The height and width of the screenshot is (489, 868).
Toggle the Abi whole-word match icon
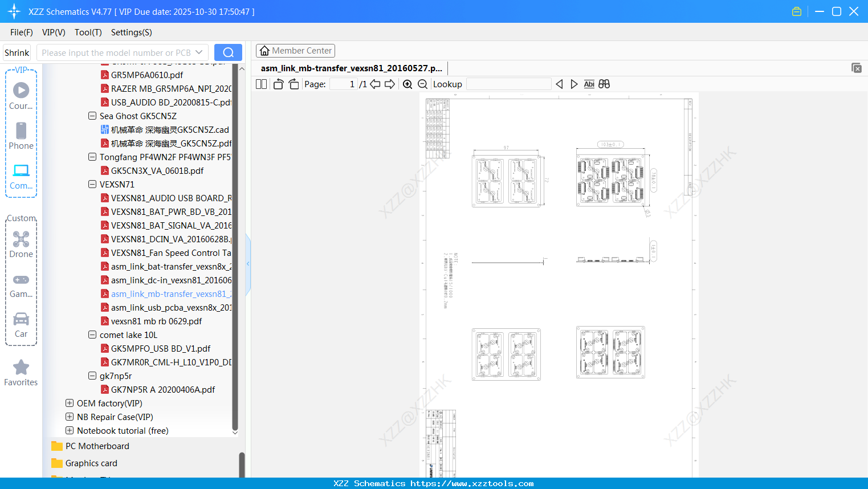(x=589, y=84)
